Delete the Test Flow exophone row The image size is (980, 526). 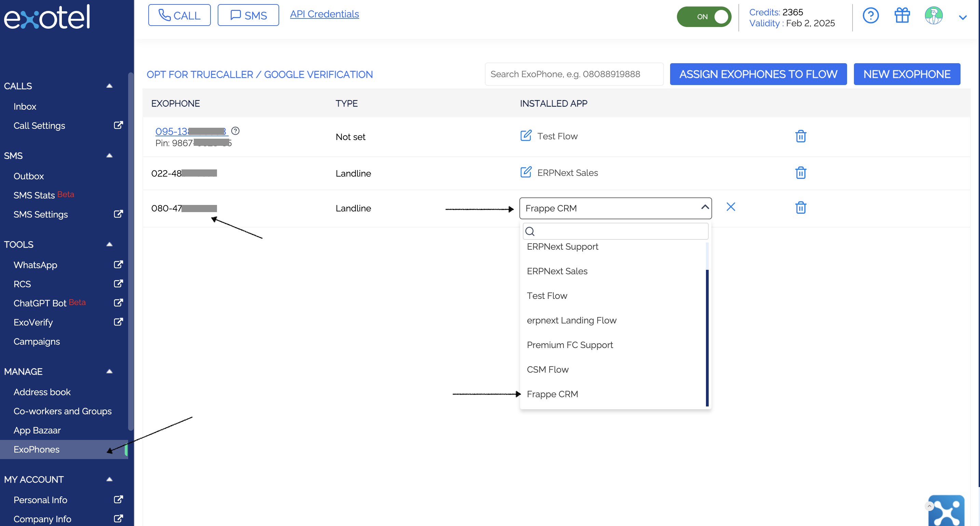800,136
